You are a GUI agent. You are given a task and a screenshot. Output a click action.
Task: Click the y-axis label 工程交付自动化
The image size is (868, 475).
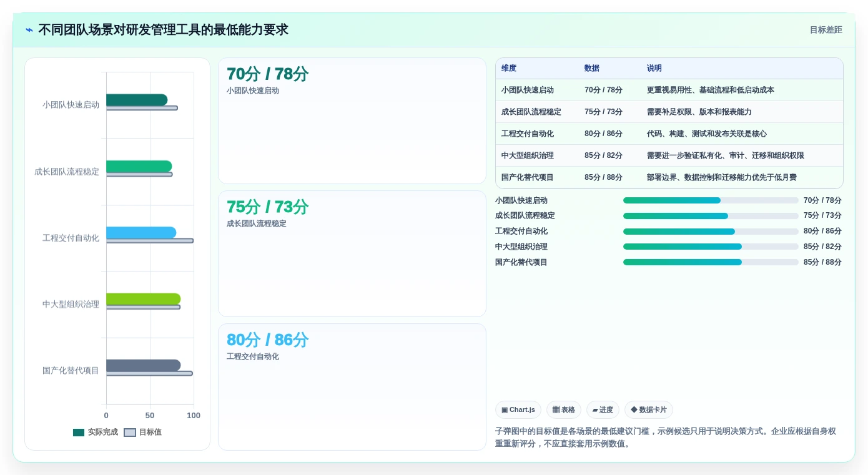(71, 238)
